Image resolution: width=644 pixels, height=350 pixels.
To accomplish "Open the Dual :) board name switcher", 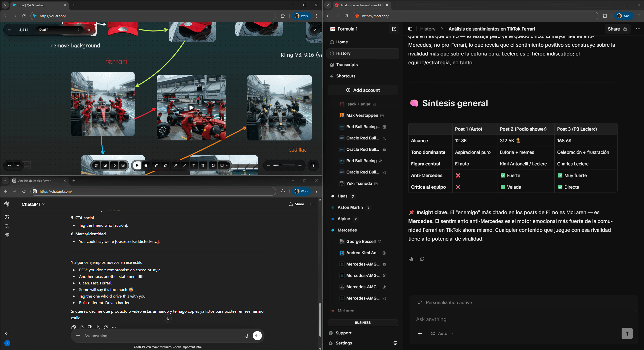I will (x=59, y=30).
